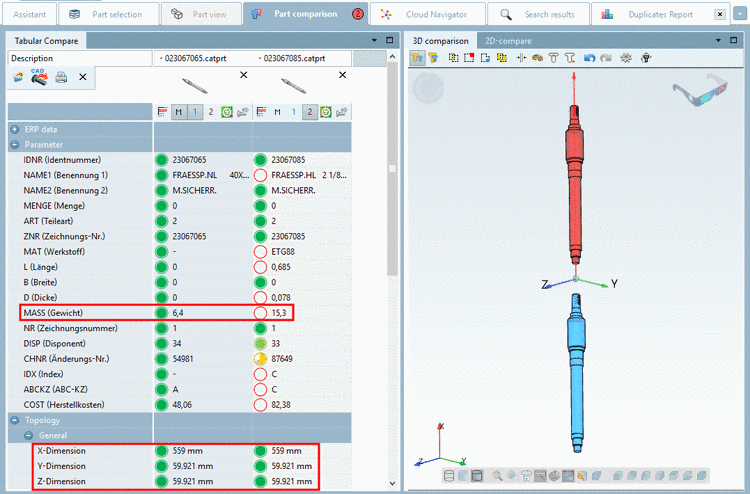Click the orange section cut cube icon
Viewport: 750px width, 494px height.
click(x=582, y=475)
